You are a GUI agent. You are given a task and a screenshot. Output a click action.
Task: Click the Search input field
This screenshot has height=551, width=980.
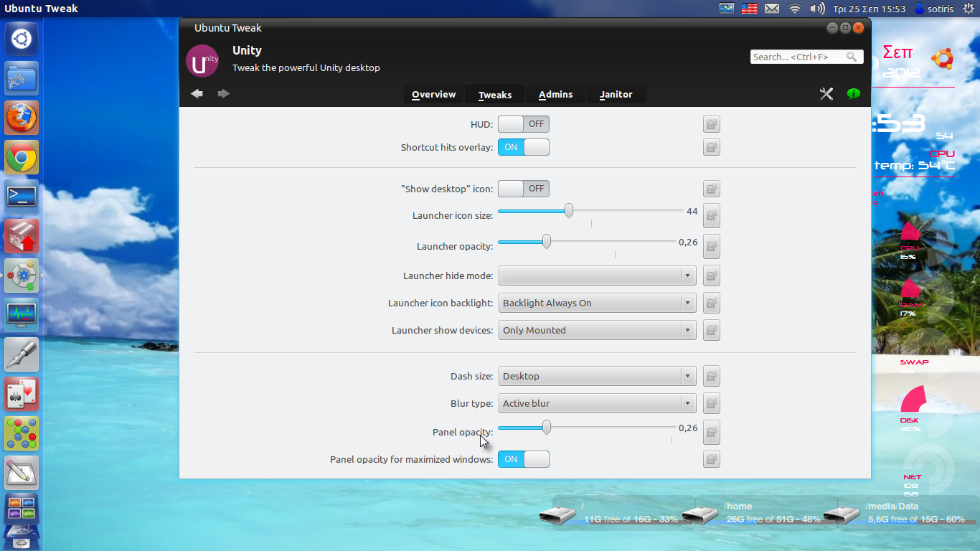798,57
